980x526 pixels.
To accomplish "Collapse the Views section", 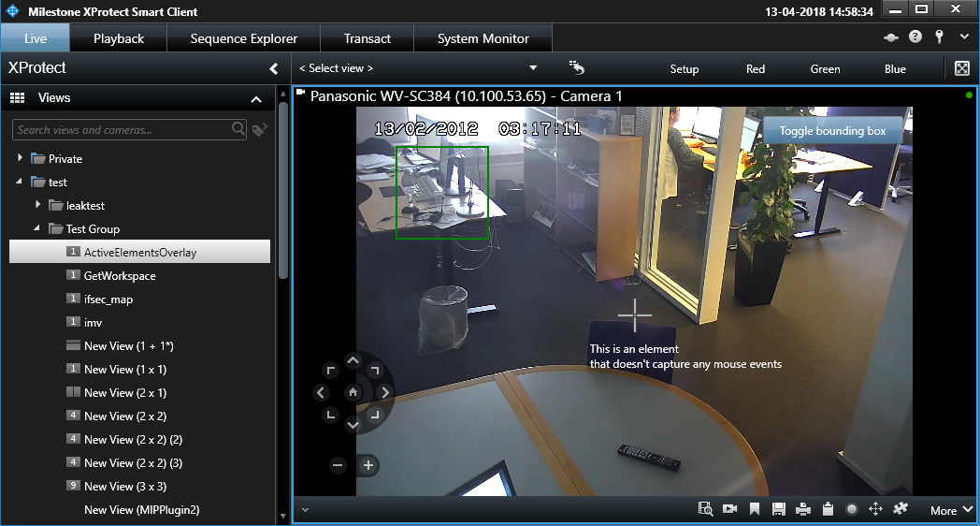I will point(256,99).
